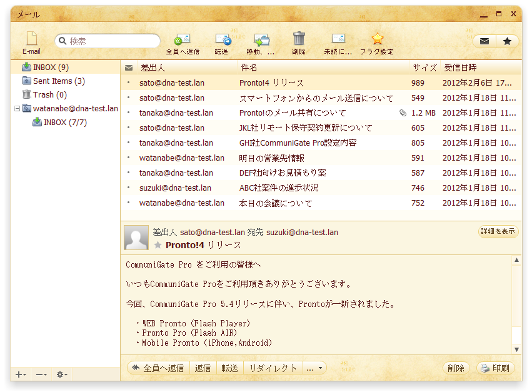The image size is (532, 392).
Task: Click the sender avatar thumbnail
Action: [136, 238]
